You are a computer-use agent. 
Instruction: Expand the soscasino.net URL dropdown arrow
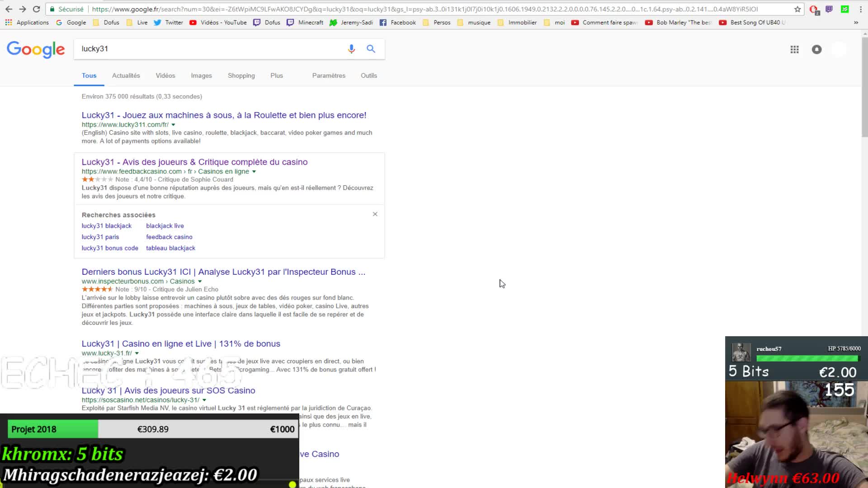(x=204, y=400)
